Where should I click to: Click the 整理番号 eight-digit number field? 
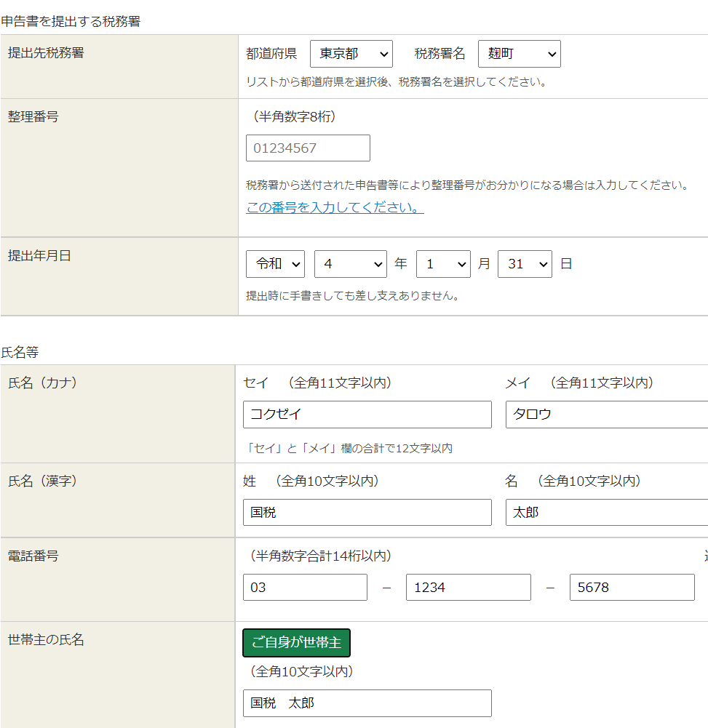click(308, 148)
